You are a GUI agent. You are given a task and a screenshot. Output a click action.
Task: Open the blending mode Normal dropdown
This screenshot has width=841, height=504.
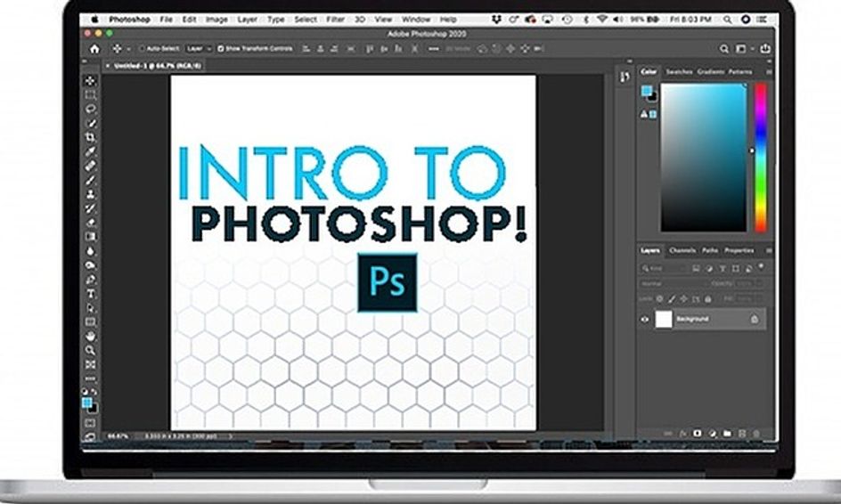(674, 283)
